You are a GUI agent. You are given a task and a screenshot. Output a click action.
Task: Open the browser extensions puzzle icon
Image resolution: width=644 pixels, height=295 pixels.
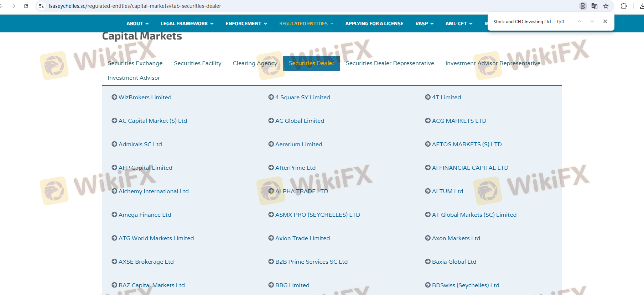tap(624, 6)
